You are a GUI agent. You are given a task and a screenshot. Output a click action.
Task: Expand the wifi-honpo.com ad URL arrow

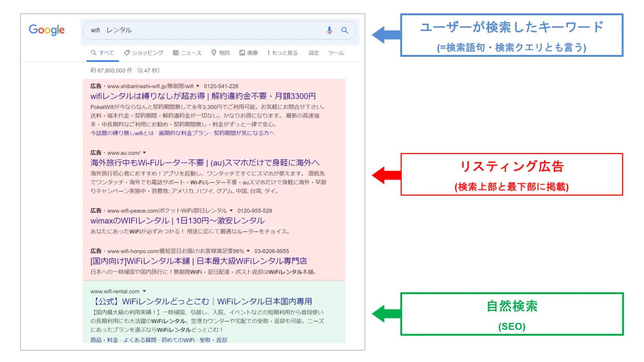click(x=248, y=251)
